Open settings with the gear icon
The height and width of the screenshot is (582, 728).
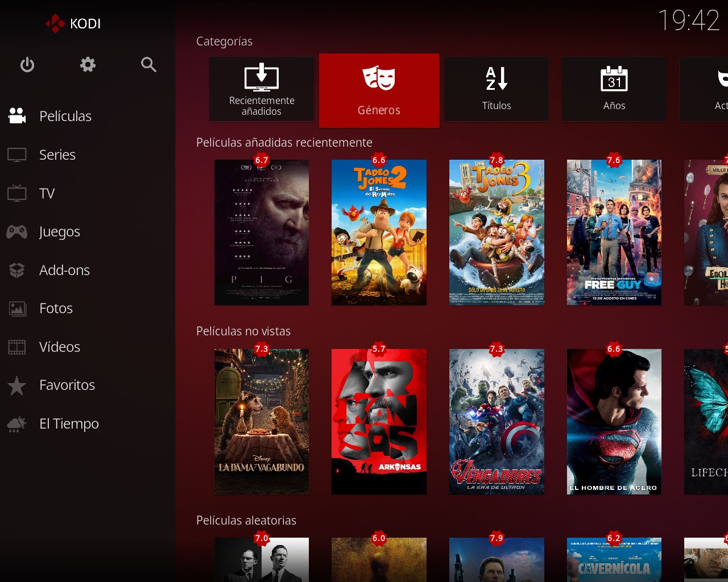point(88,65)
